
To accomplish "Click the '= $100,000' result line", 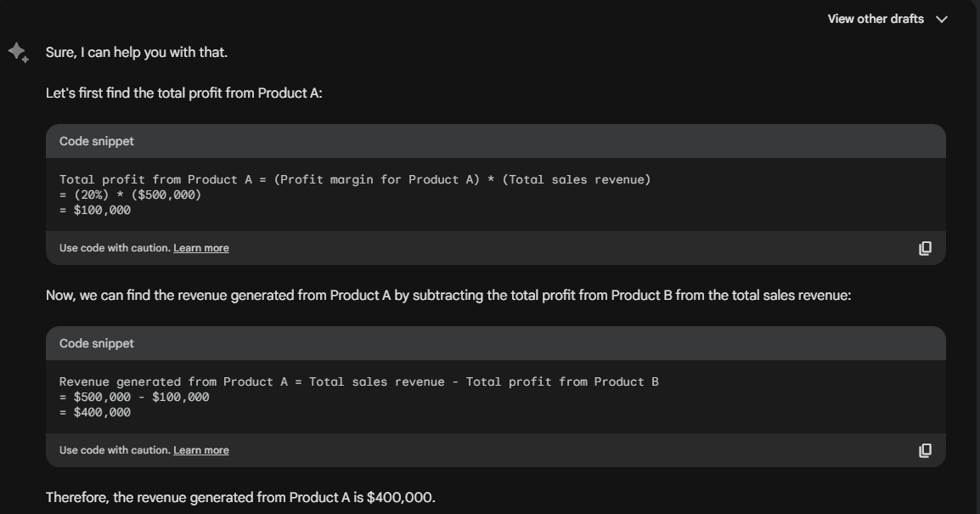I will 95,210.
